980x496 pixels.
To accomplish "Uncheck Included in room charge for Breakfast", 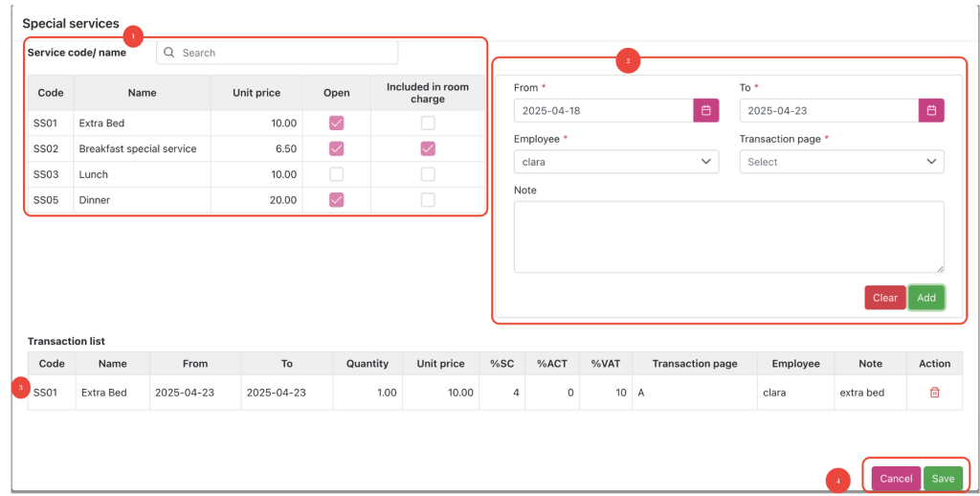I will click(x=428, y=148).
